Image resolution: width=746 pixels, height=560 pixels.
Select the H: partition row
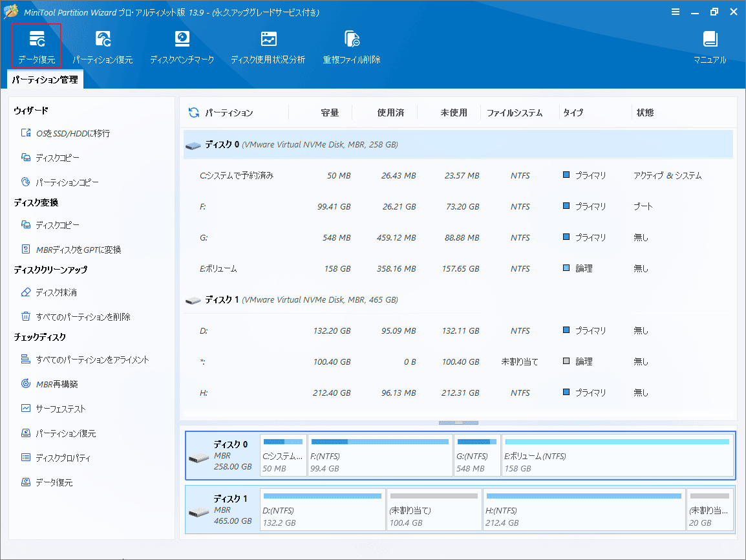pyautogui.click(x=458, y=393)
